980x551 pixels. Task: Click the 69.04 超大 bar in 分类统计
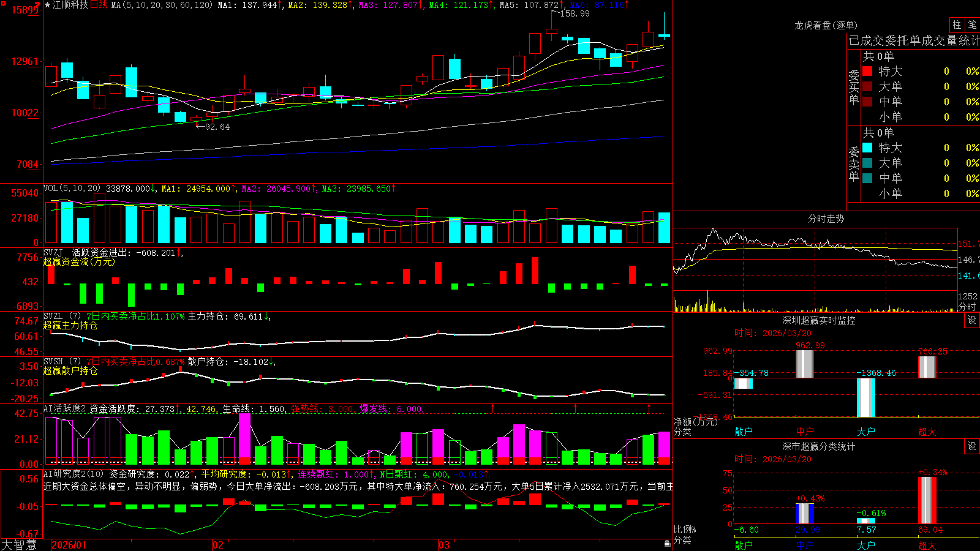927,501
